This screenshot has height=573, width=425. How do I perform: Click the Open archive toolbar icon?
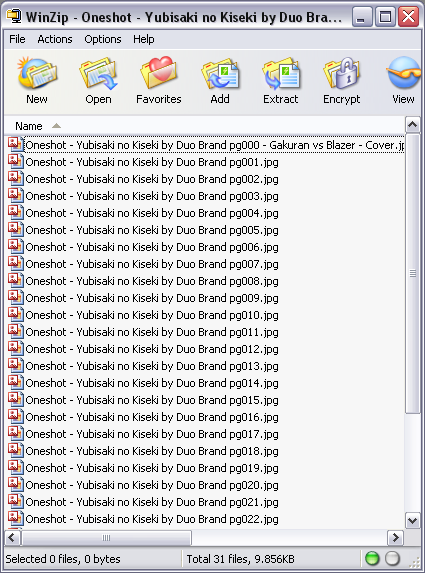tap(98, 73)
